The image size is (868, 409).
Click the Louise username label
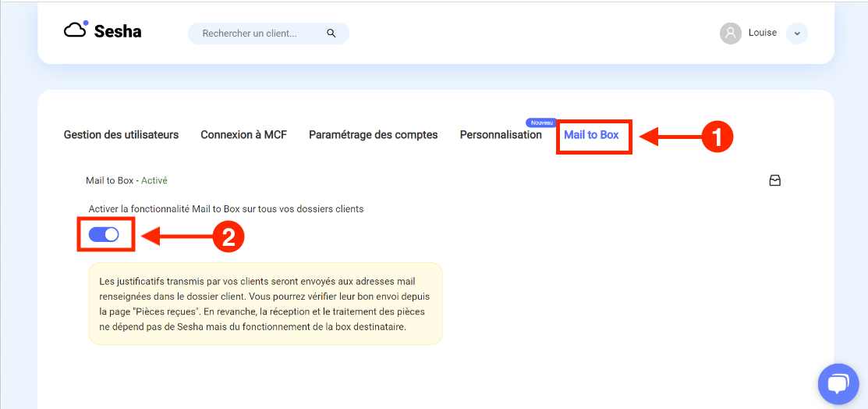click(762, 33)
